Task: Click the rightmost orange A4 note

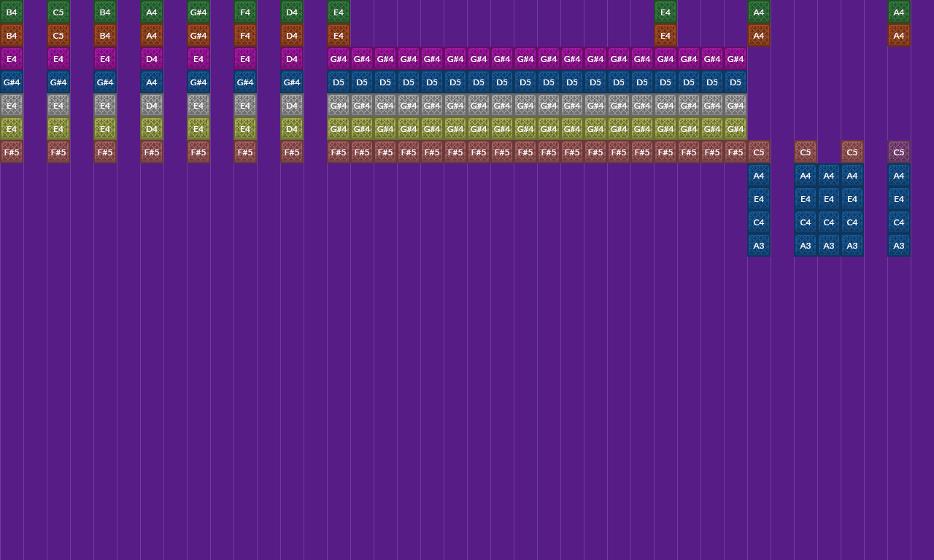Action: point(899,35)
